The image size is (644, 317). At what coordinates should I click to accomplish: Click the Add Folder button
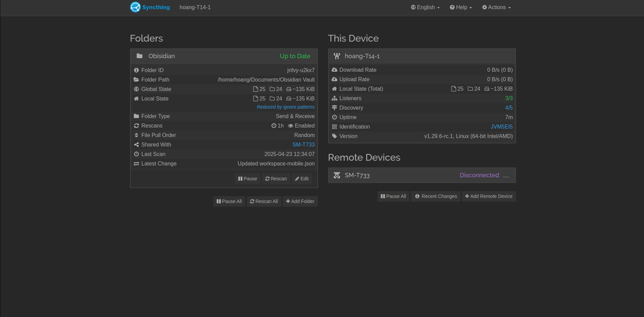[x=300, y=201]
